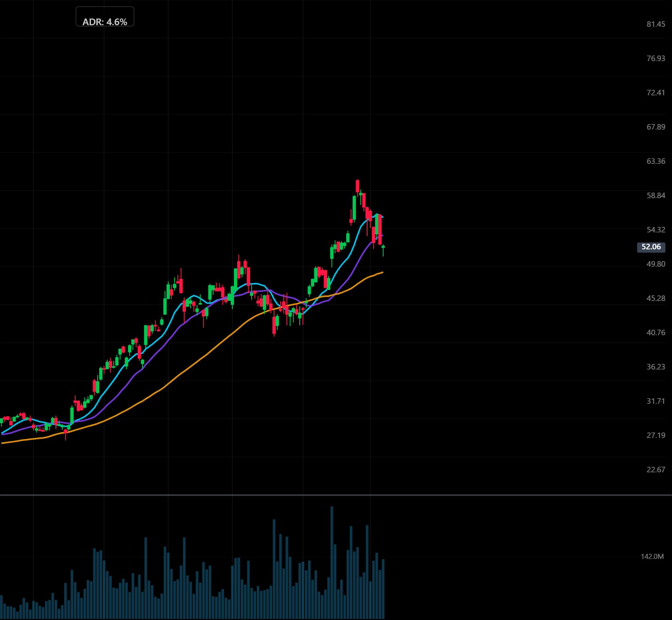Image resolution: width=672 pixels, height=620 pixels.
Task: Click the divider between price and volume panes
Action: coord(336,495)
